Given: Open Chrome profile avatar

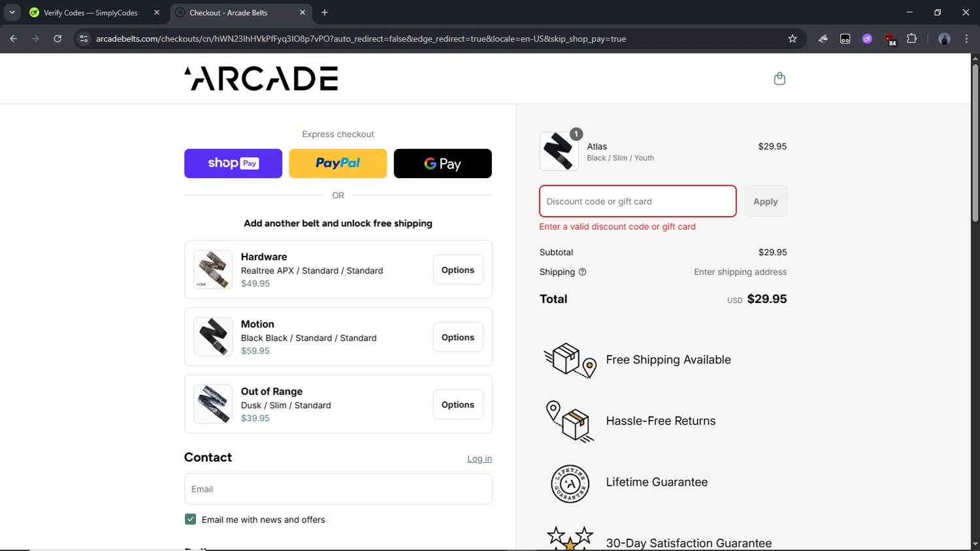Looking at the screenshot, I should (x=944, y=39).
